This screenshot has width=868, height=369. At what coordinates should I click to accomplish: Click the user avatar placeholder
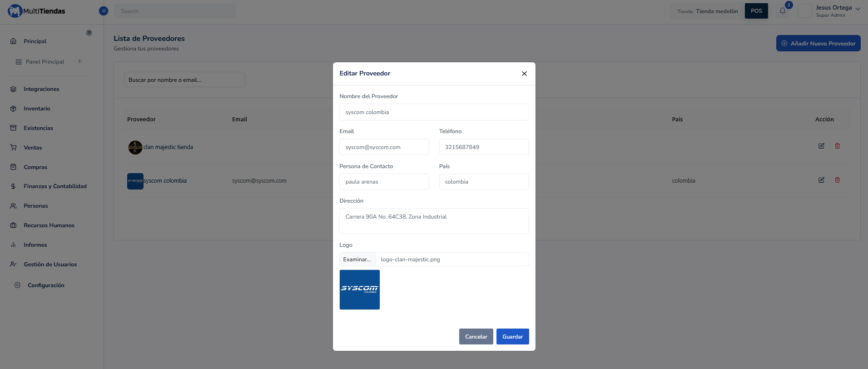click(804, 11)
